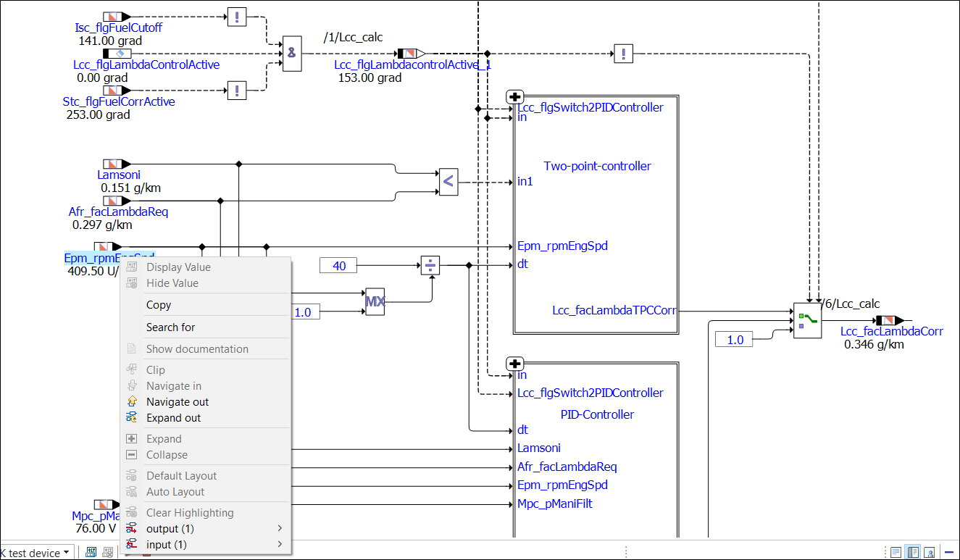Click the NOT operator on Isc_flgFuelCutoff signal
Screen dimensions: 960x560
[237, 17]
